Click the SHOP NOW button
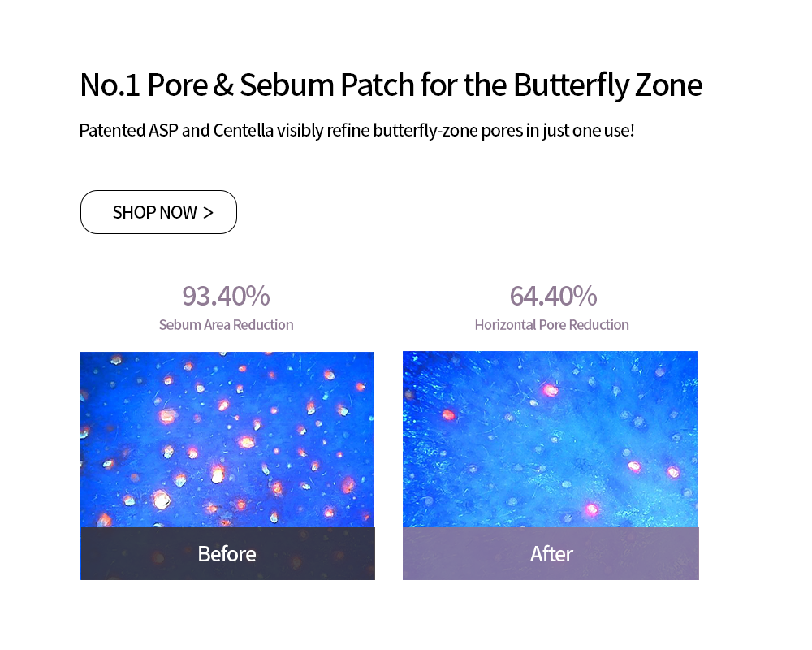Viewport: 812px width, 650px height. [x=158, y=212]
